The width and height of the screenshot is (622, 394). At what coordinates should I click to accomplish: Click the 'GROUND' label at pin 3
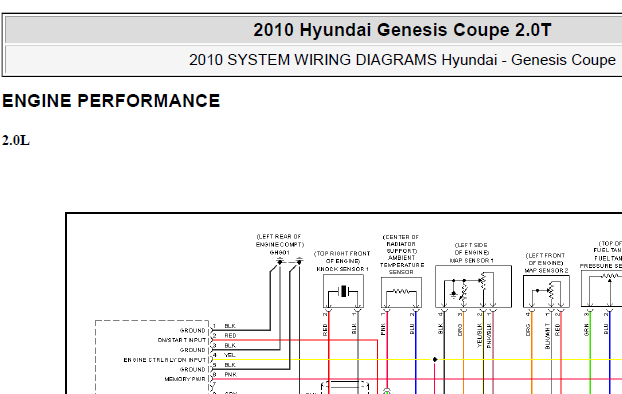[x=193, y=350]
